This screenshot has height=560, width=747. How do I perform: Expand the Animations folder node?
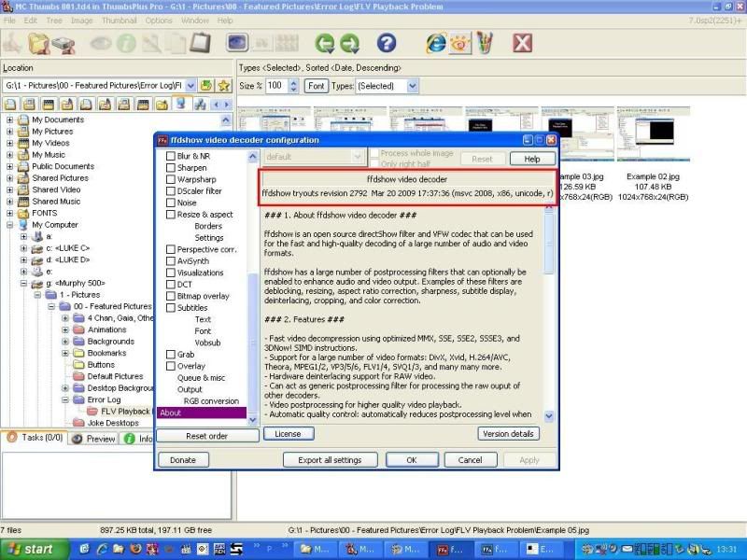[x=65, y=329]
